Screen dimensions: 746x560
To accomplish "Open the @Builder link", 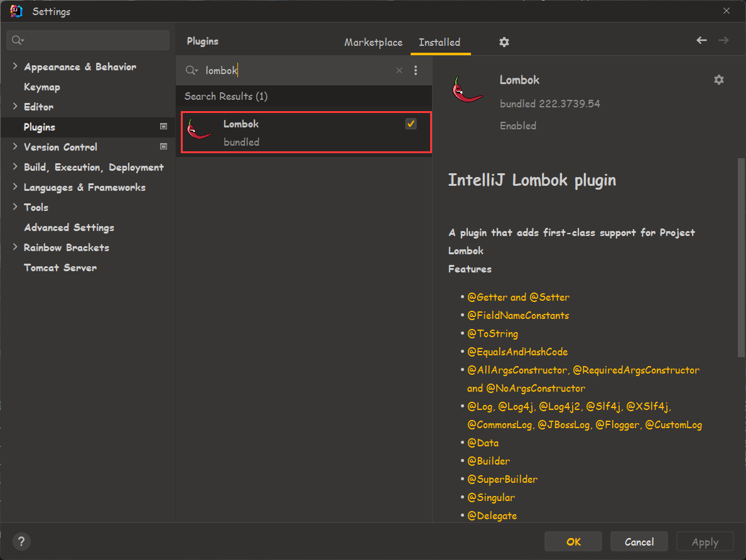I will coord(489,461).
